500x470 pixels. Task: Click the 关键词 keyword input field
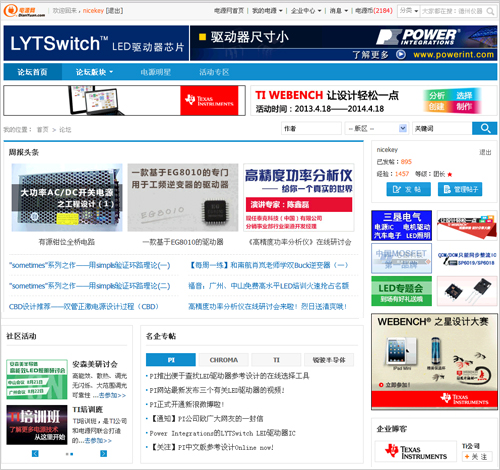(x=442, y=128)
